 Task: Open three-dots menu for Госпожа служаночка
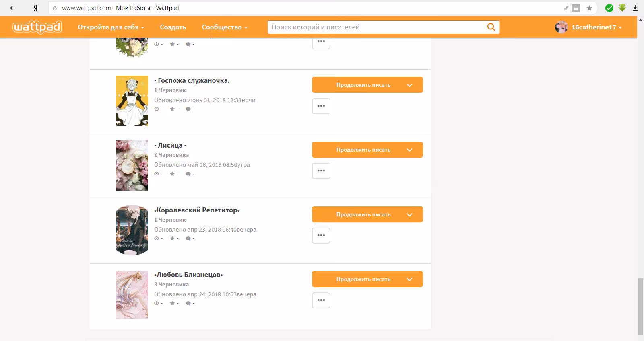tap(321, 106)
